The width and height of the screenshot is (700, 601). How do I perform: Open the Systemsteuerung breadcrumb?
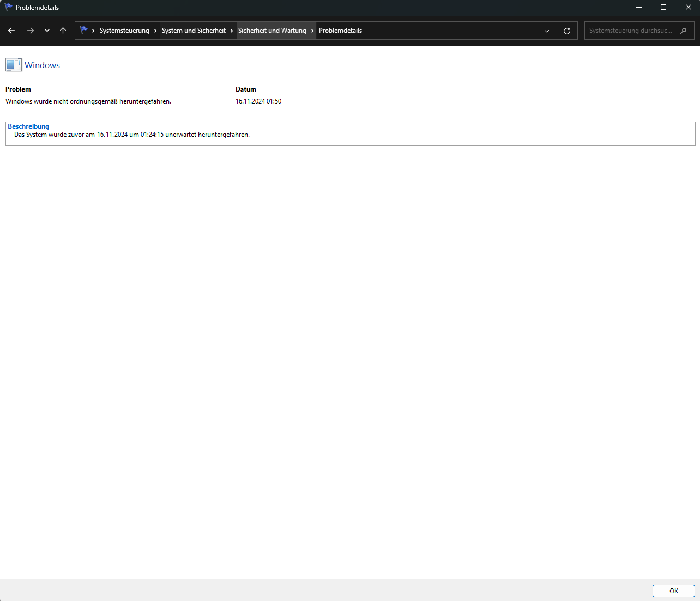pyautogui.click(x=124, y=31)
